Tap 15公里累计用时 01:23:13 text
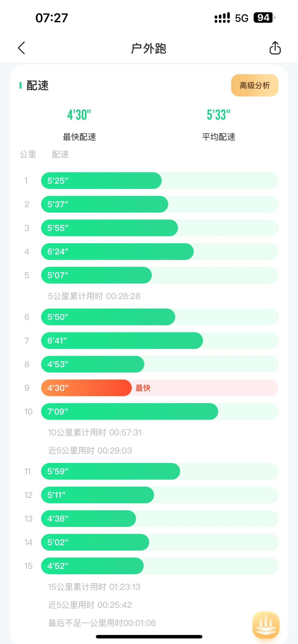The image size is (298, 644). (94, 587)
